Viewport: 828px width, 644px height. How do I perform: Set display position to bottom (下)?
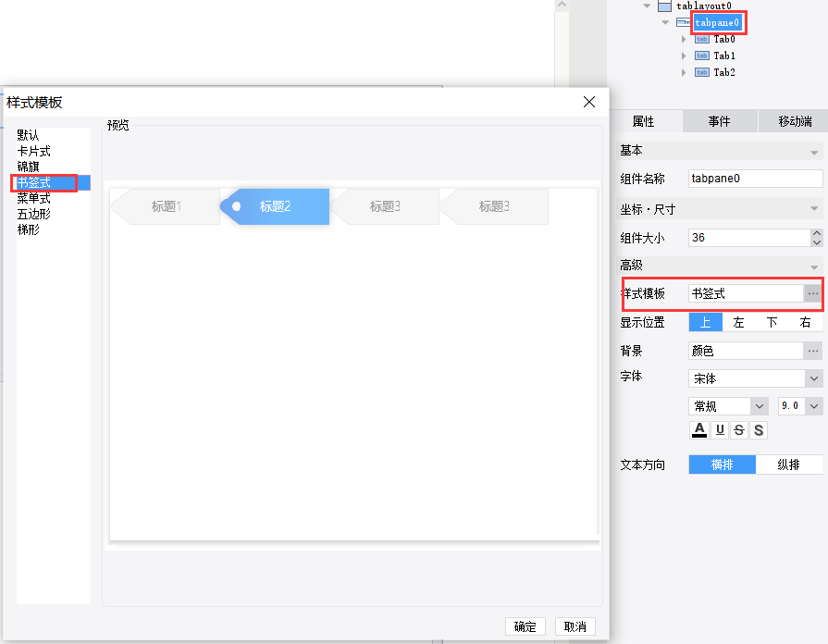pyautogui.click(x=772, y=322)
